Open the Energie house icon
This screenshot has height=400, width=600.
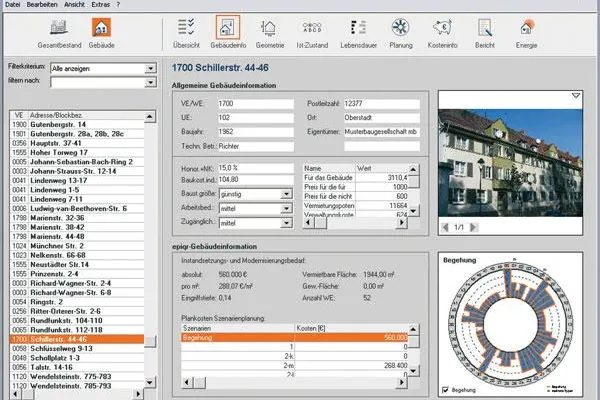click(x=527, y=28)
